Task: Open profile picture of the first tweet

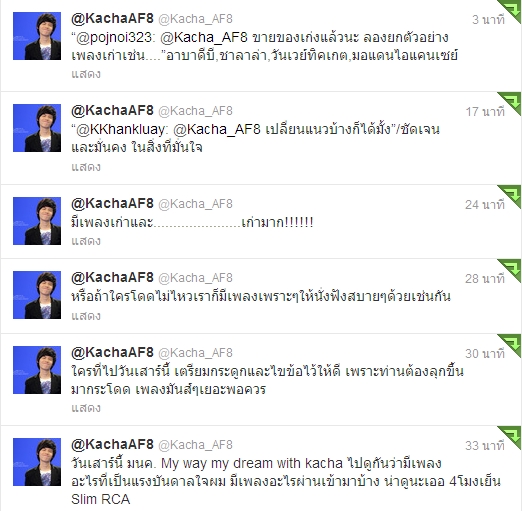Action: click(x=37, y=36)
